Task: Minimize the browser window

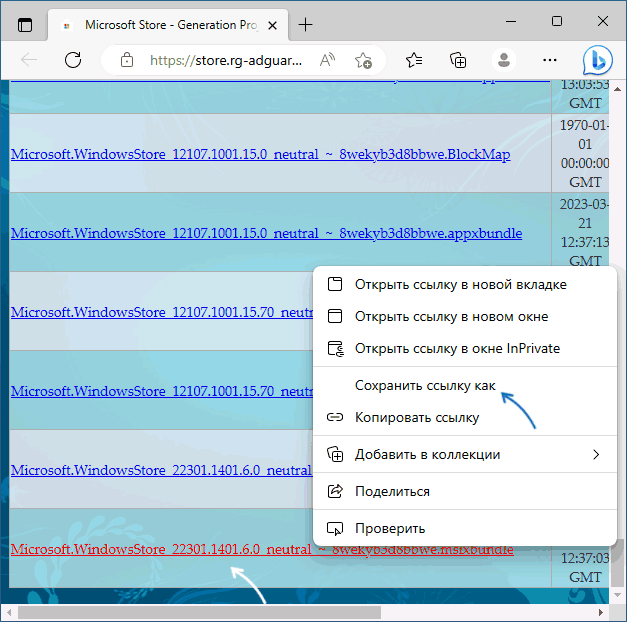Action: point(511,21)
